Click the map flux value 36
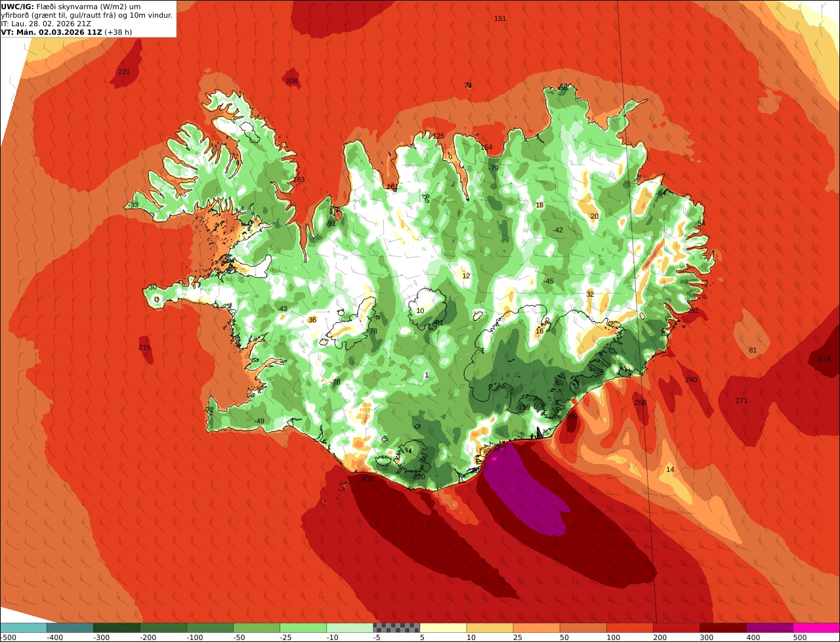The width and height of the screenshot is (840, 642). (312, 320)
